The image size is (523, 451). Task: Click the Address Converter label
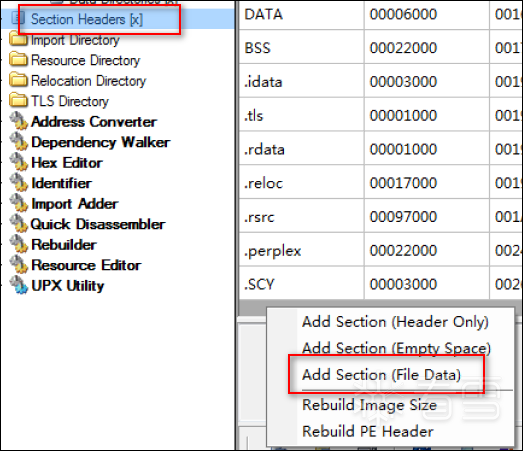click(94, 122)
